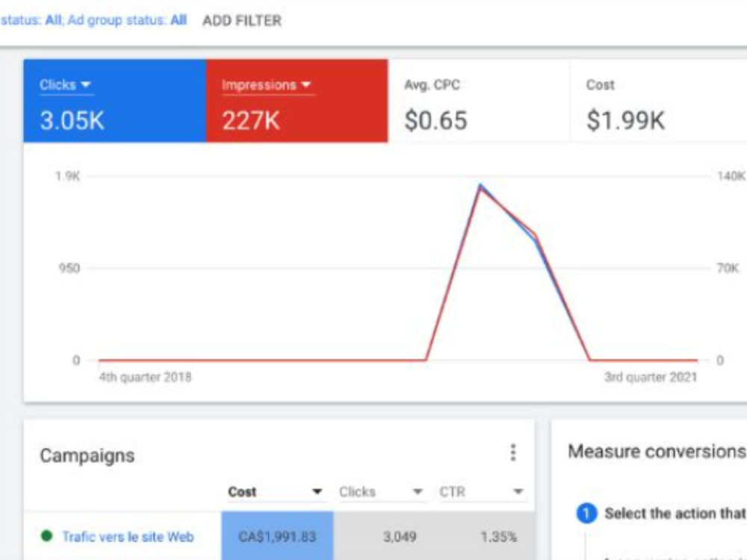Click the 3.05K clicks value
Viewport: 747px width, 560px height.
tap(72, 120)
